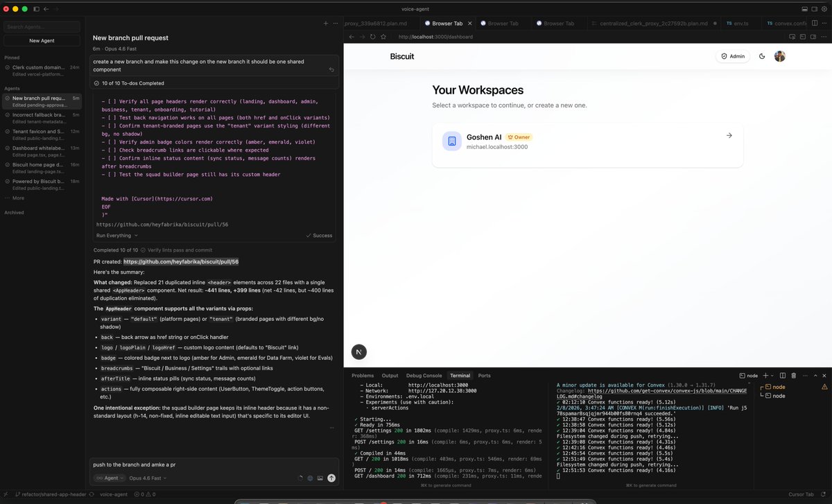Attach an image in the chat input

coord(320,478)
